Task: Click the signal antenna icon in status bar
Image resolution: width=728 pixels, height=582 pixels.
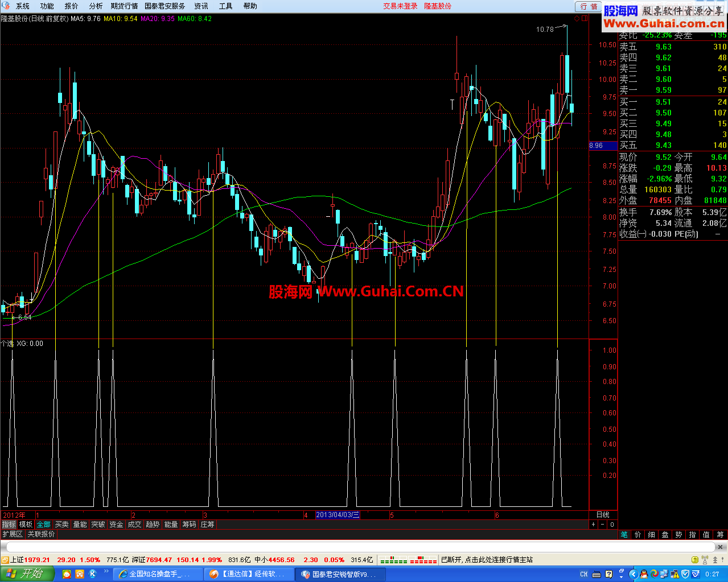Action: 705,560
